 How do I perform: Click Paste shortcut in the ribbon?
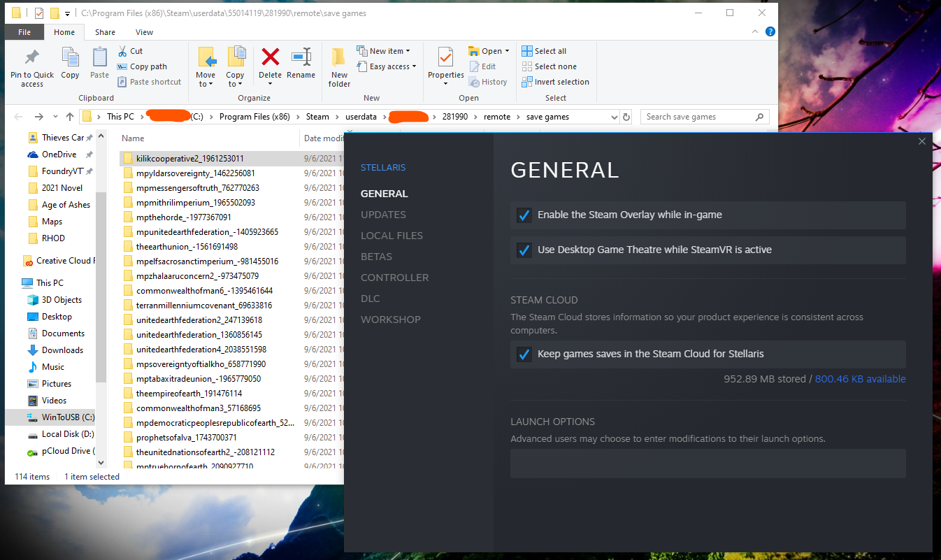coord(149,82)
